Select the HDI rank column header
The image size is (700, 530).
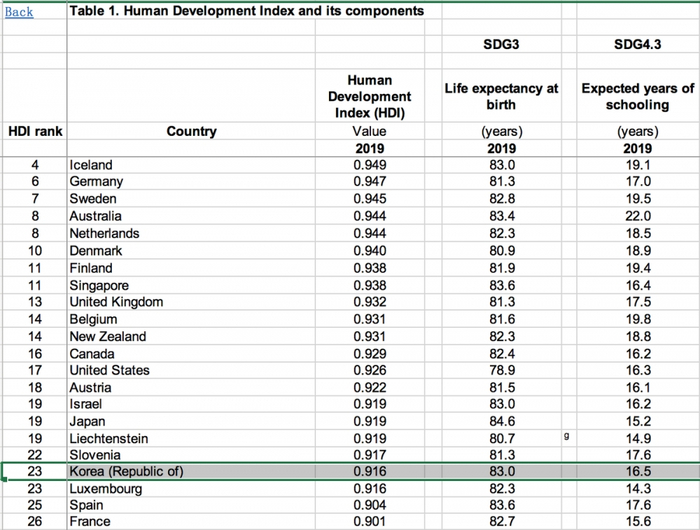[x=35, y=131]
